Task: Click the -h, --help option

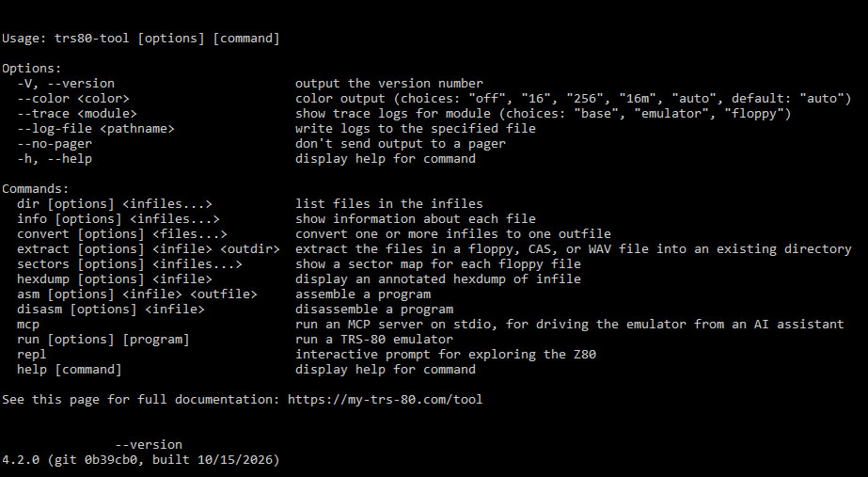Action: click(55, 158)
